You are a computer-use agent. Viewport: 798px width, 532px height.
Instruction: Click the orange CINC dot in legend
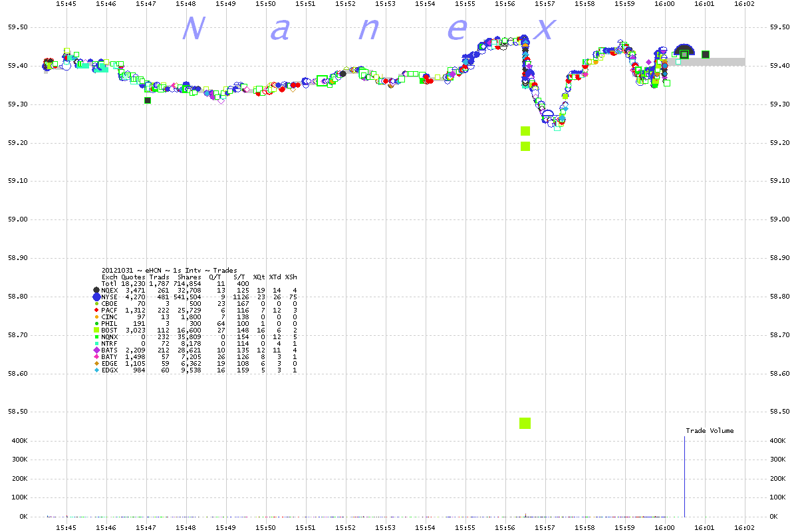96,317
